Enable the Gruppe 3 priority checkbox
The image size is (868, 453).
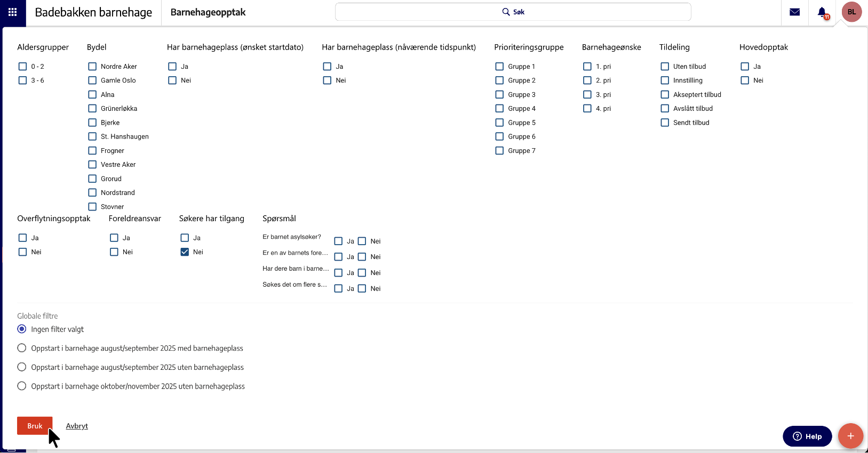[x=499, y=95]
